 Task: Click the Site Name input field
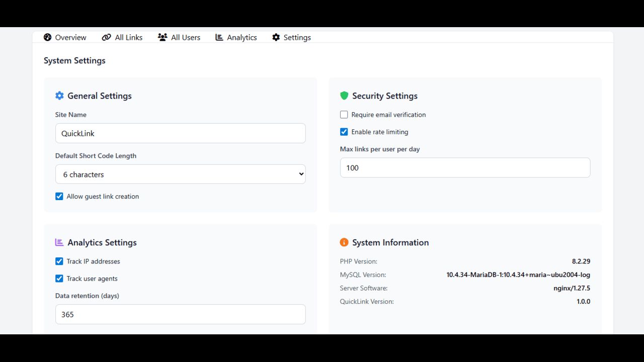click(180, 133)
